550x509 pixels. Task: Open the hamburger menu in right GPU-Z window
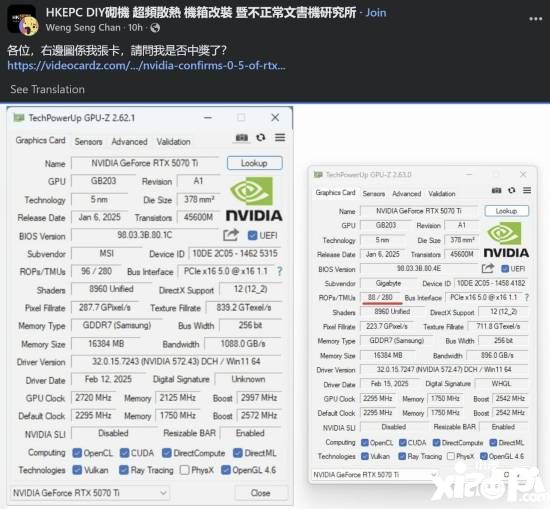[527, 190]
